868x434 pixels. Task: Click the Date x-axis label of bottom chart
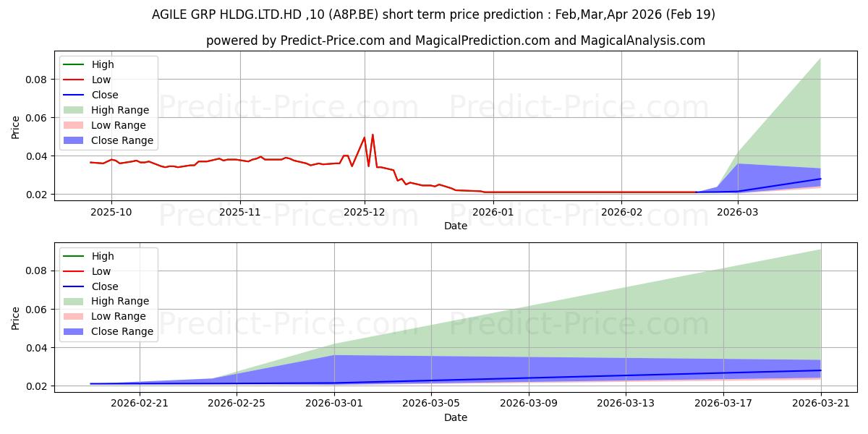tap(456, 417)
